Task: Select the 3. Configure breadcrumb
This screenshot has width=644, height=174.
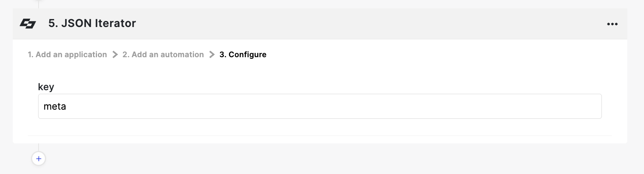Action: 243,54
